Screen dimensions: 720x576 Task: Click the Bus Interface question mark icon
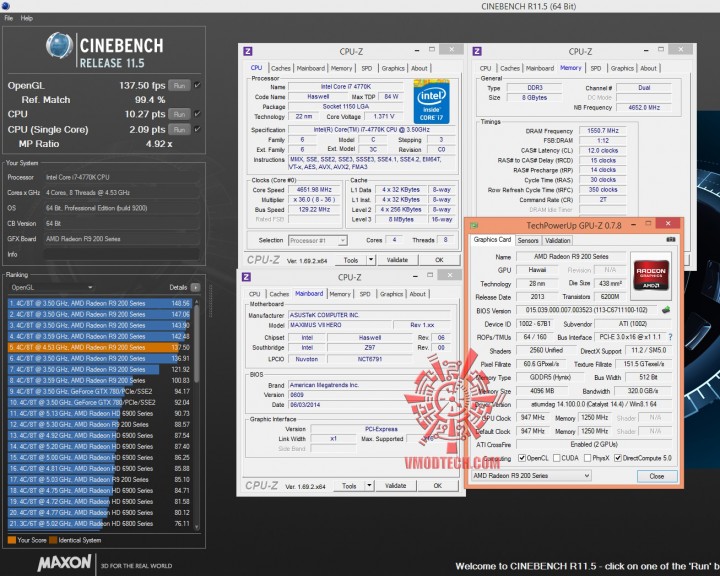(x=670, y=337)
